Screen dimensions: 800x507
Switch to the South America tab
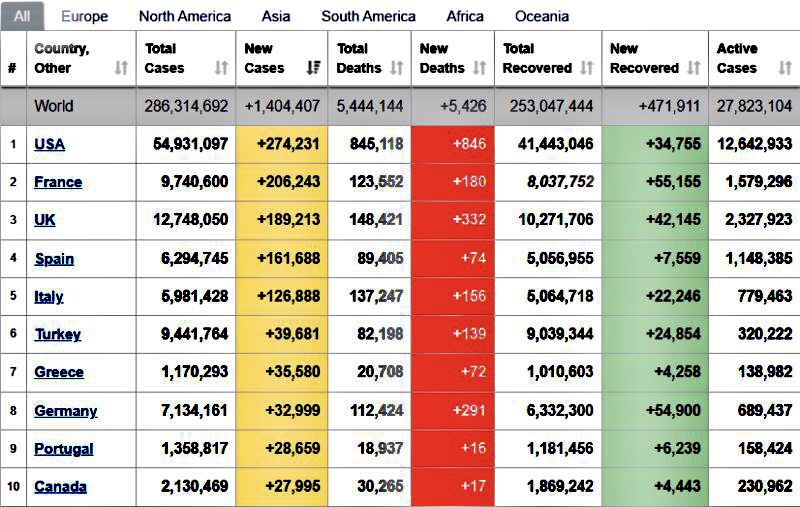pos(368,16)
